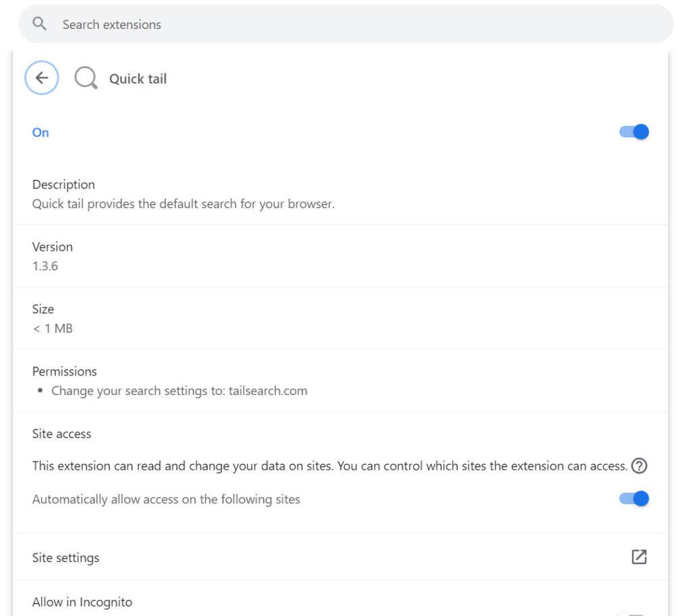Click the Allow in Incognito label

coord(82,602)
